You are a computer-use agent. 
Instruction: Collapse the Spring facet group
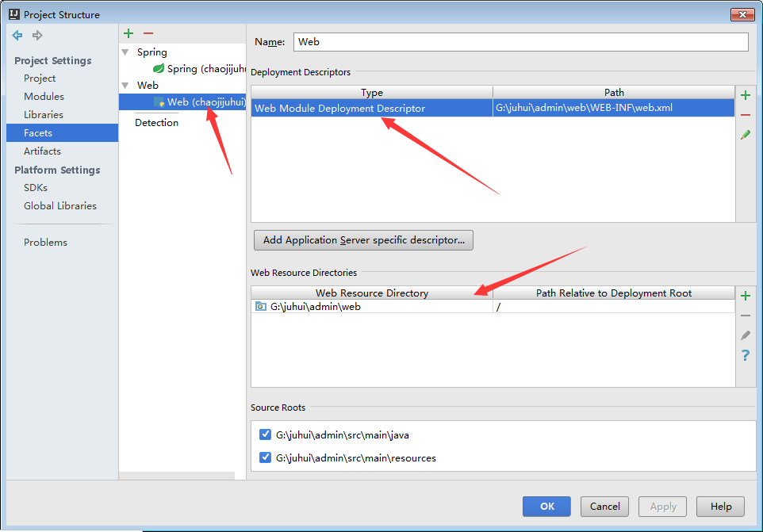point(125,52)
